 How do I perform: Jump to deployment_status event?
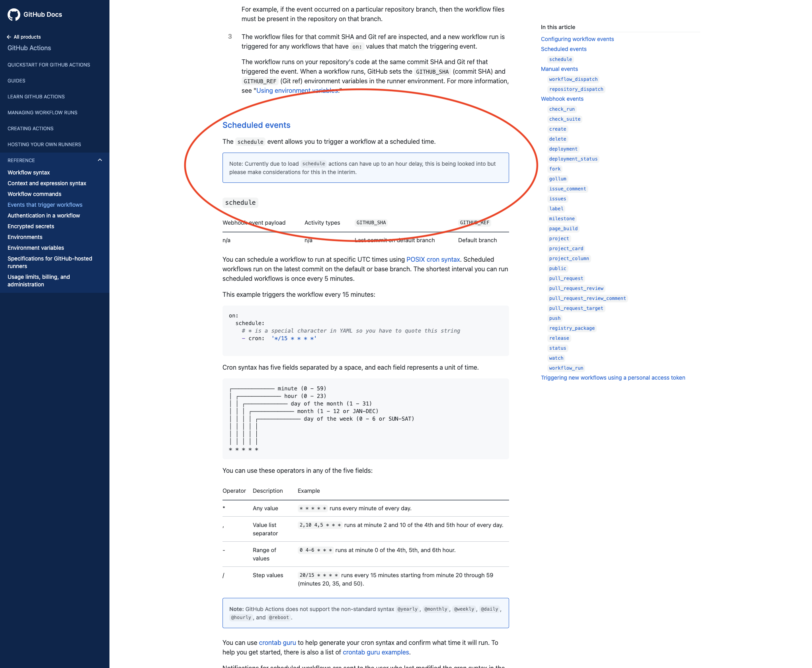[573, 159]
